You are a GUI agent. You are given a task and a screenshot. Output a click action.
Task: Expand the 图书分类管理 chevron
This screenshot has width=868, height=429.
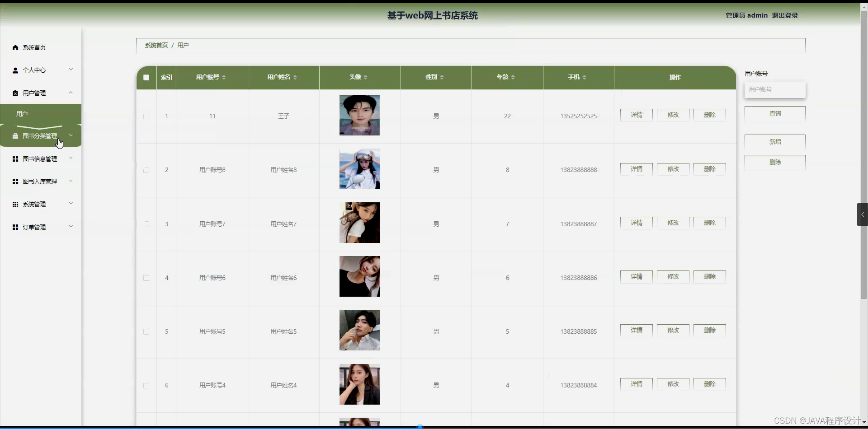pyautogui.click(x=71, y=135)
